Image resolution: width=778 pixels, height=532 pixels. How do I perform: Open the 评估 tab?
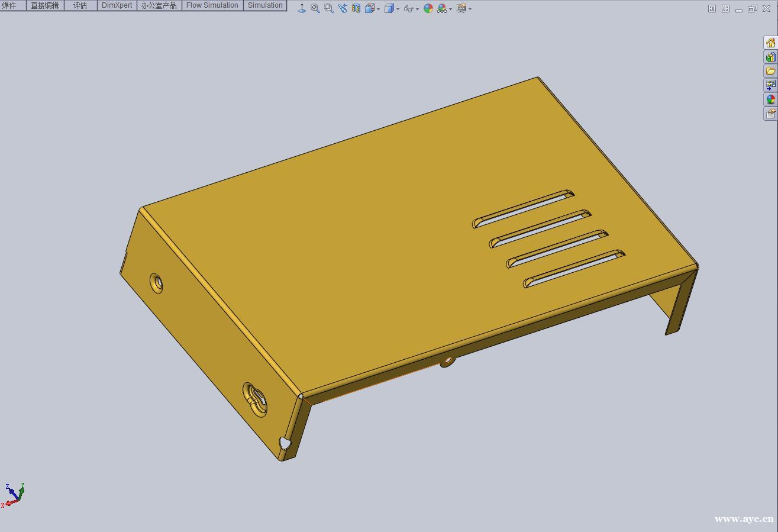tap(80, 5)
